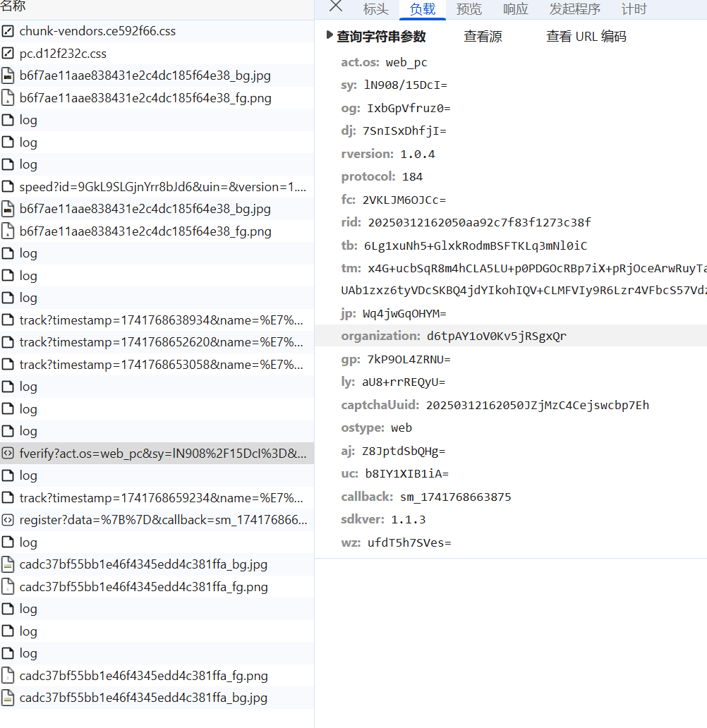Open the 发起程序 tab
707x728 pixels.
pos(575,9)
